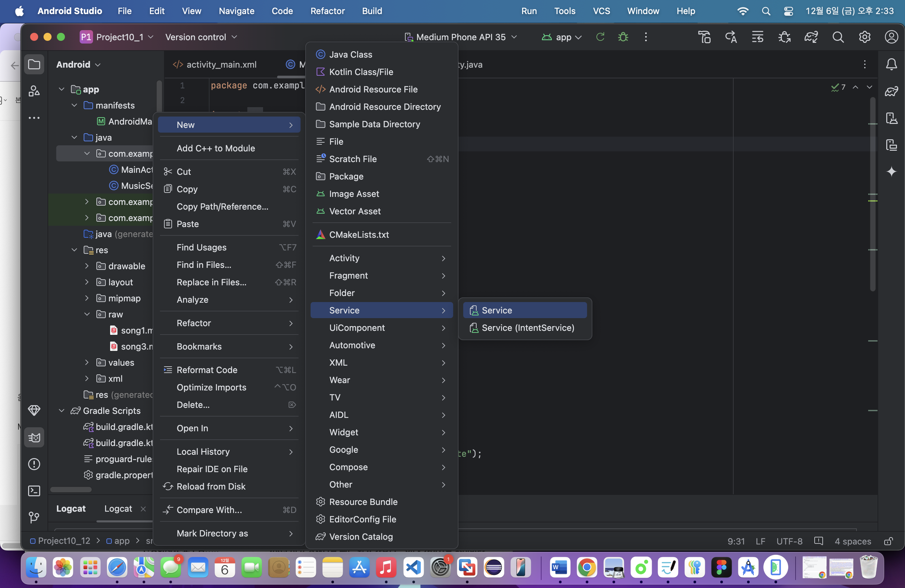
Task: Open Medium Phone API 35 device dropdown
Action: [x=461, y=37]
